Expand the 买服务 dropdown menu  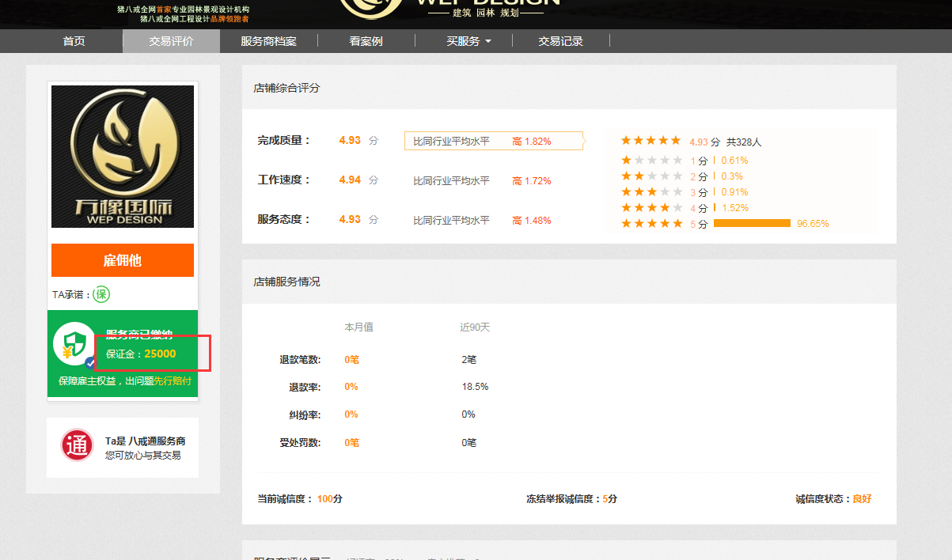pyautogui.click(x=468, y=41)
